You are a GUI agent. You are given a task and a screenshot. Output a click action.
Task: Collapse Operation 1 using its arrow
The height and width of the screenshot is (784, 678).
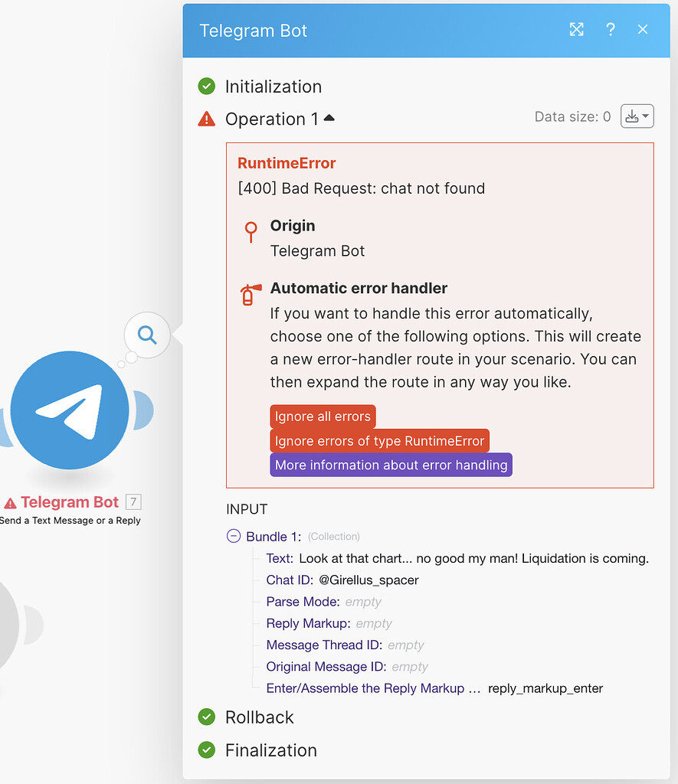(x=329, y=118)
